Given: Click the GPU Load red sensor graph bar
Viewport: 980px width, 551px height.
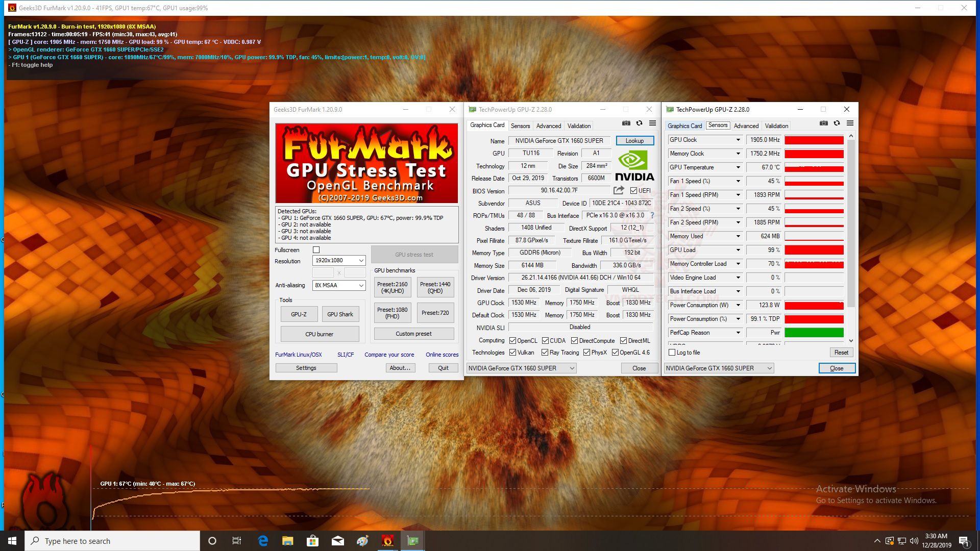Looking at the screenshot, I should click(x=814, y=250).
